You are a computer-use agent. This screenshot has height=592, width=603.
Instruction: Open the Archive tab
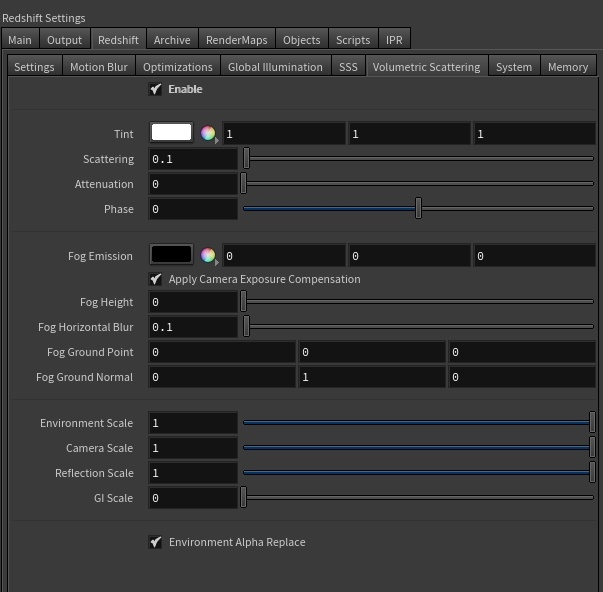click(172, 40)
